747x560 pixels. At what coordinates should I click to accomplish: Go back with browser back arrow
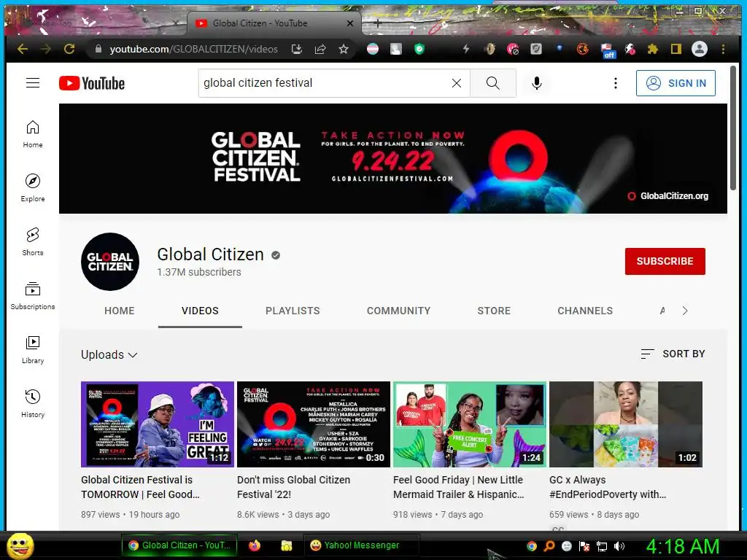(23, 49)
